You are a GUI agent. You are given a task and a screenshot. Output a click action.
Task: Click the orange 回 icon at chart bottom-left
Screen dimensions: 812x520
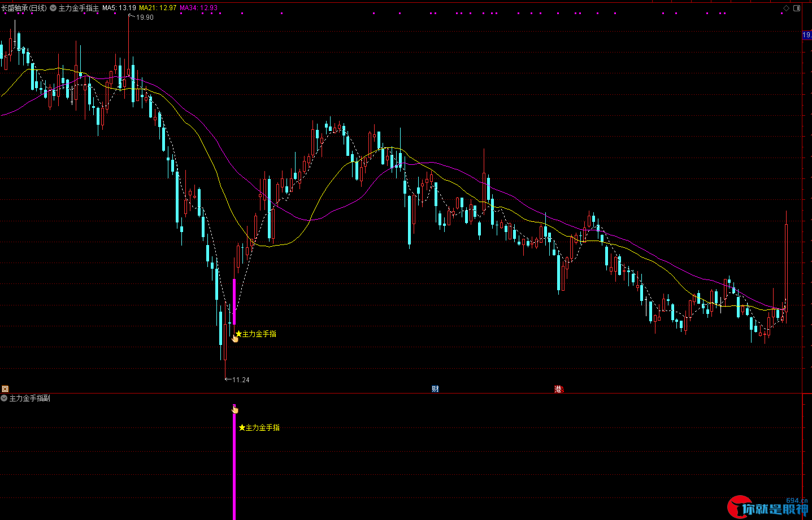(5, 388)
